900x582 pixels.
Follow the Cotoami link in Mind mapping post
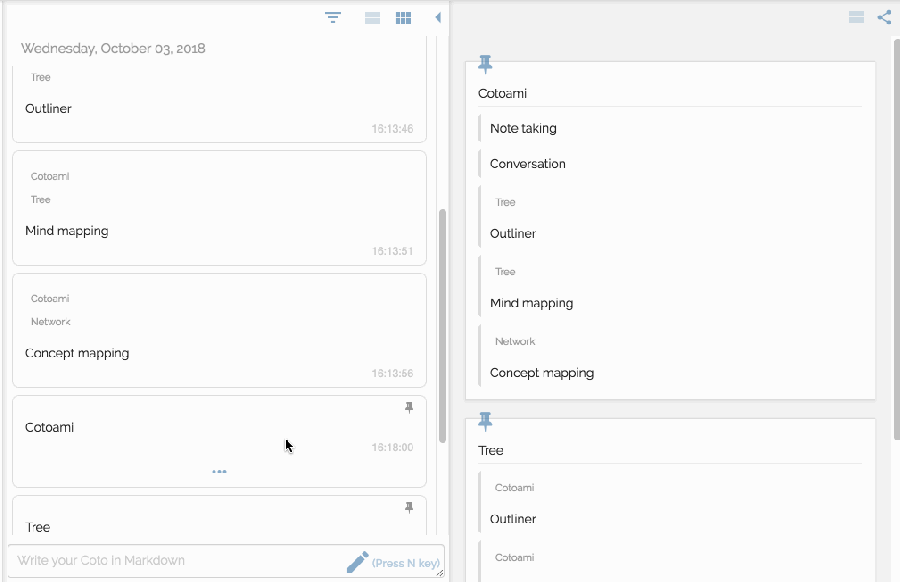pos(50,177)
